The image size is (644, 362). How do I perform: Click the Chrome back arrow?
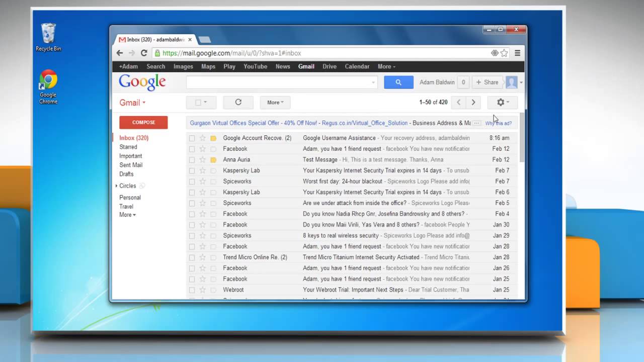(120, 53)
